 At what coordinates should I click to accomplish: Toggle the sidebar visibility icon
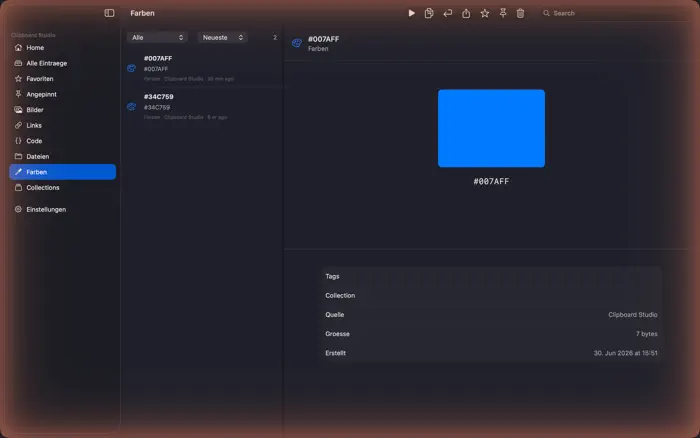(x=109, y=13)
